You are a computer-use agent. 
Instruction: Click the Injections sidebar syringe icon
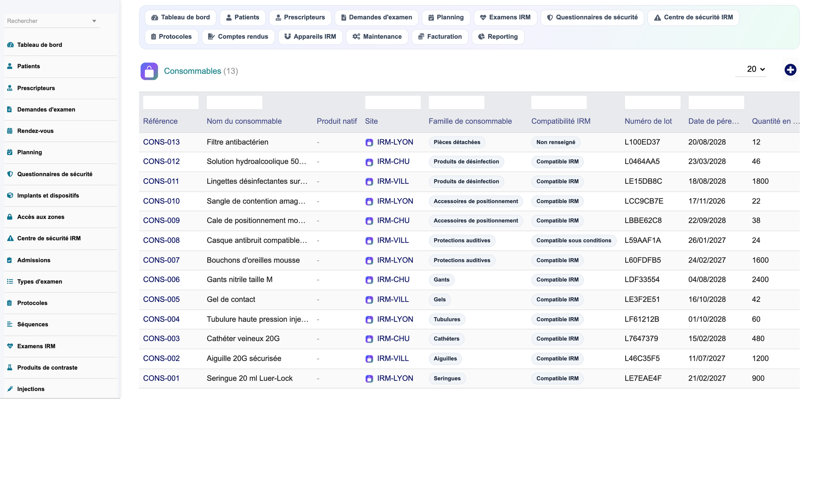[x=10, y=389]
